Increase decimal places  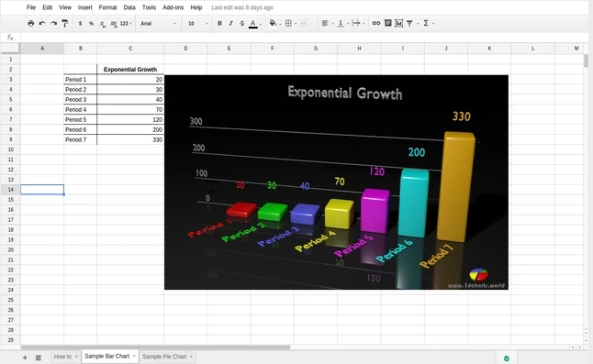[x=114, y=24]
